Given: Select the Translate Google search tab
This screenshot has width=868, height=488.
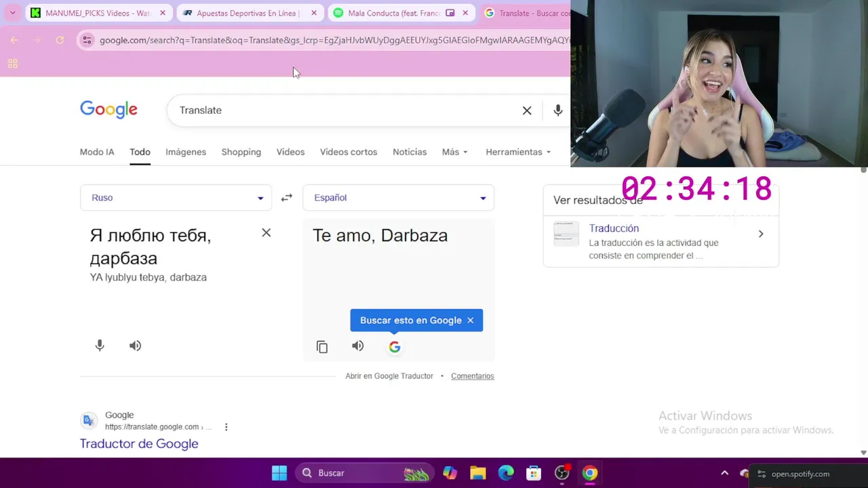Looking at the screenshot, I should click(x=526, y=13).
